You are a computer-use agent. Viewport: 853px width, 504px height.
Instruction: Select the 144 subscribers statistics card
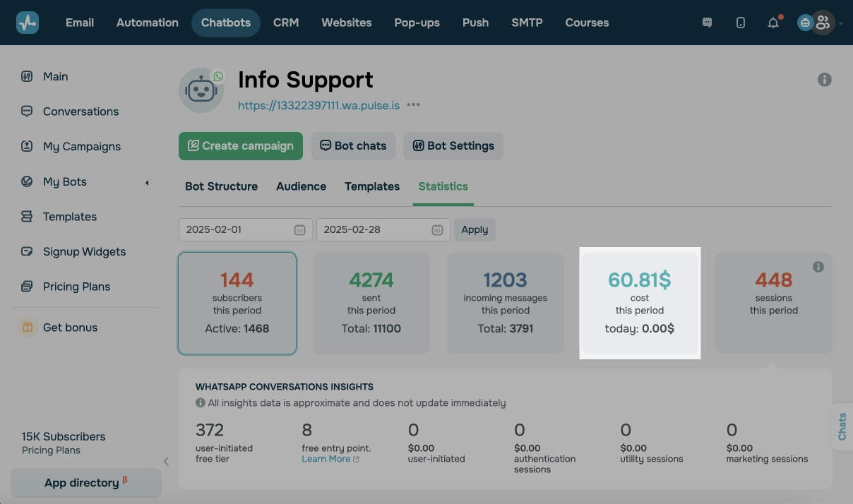point(237,304)
